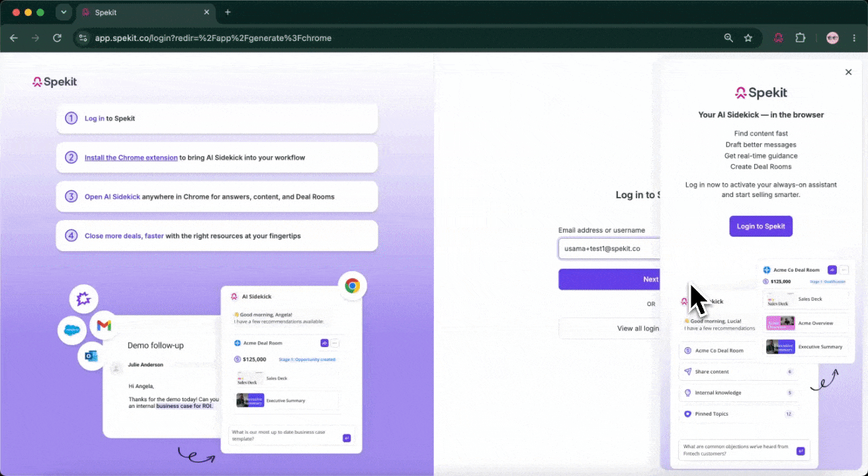
Task: Open the Spekit extension icon in toolbar
Action: point(779,38)
